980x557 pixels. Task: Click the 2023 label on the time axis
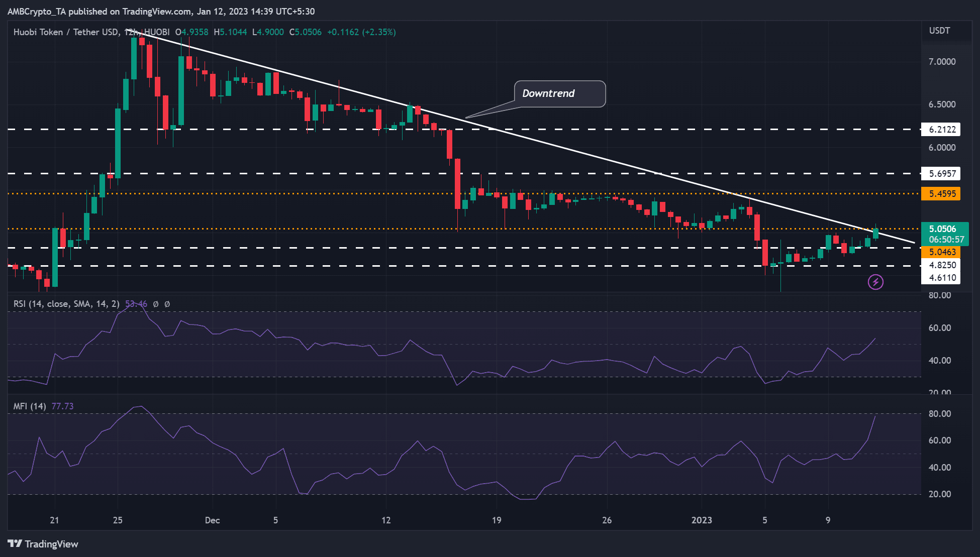[x=702, y=520]
